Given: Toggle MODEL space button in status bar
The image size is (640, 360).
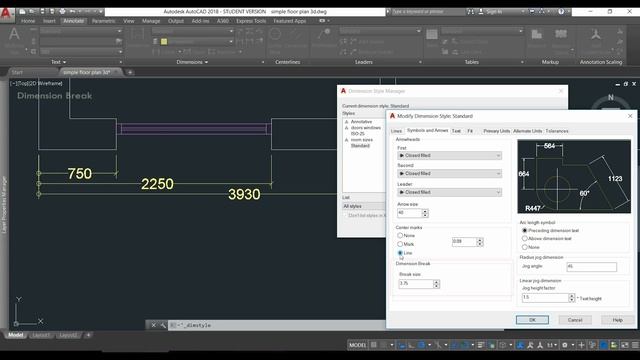Looking at the screenshot, I should [x=358, y=345].
